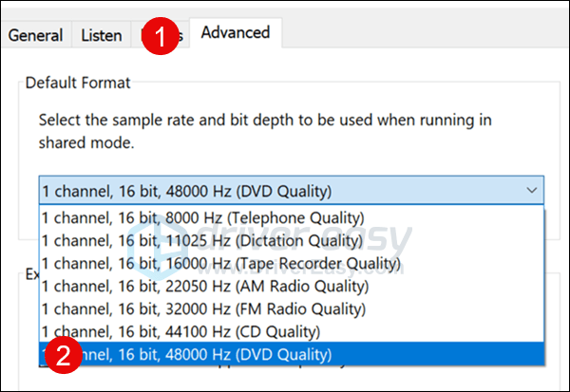The width and height of the screenshot is (570, 392).
Task: Switch to the General tab
Action: pos(35,35)
